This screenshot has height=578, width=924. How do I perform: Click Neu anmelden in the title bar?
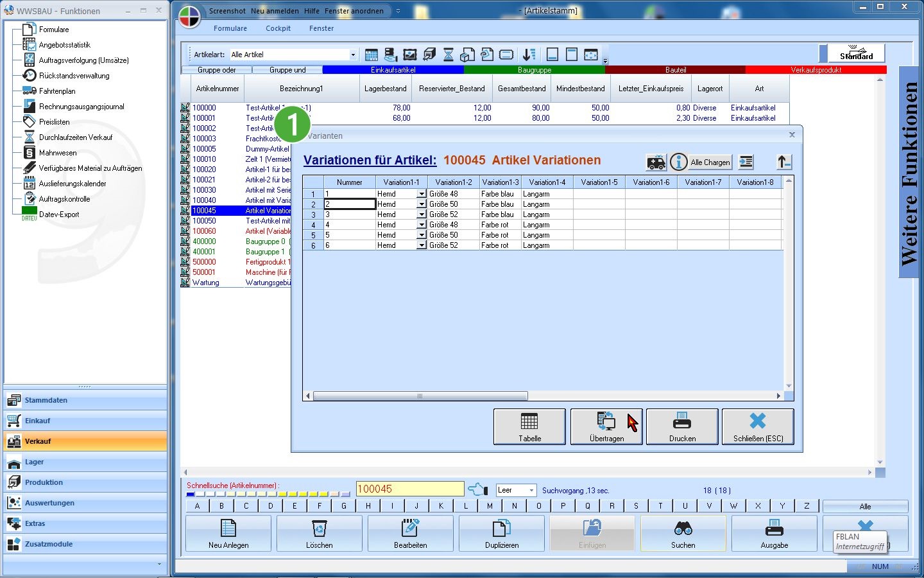pos(275,11)
